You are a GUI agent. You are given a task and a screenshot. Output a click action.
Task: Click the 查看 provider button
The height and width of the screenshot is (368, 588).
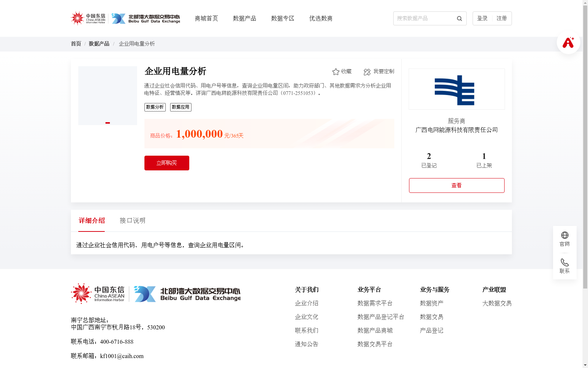[x=457, y=185]
